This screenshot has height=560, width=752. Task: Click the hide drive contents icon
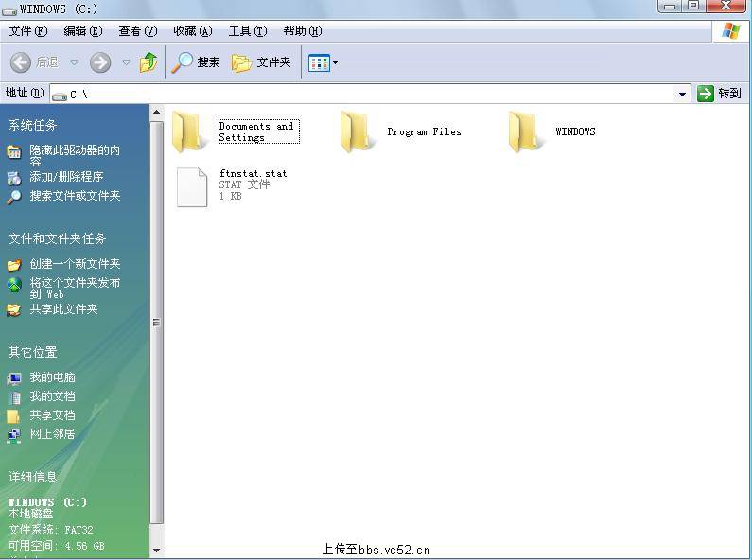[14, 152]
